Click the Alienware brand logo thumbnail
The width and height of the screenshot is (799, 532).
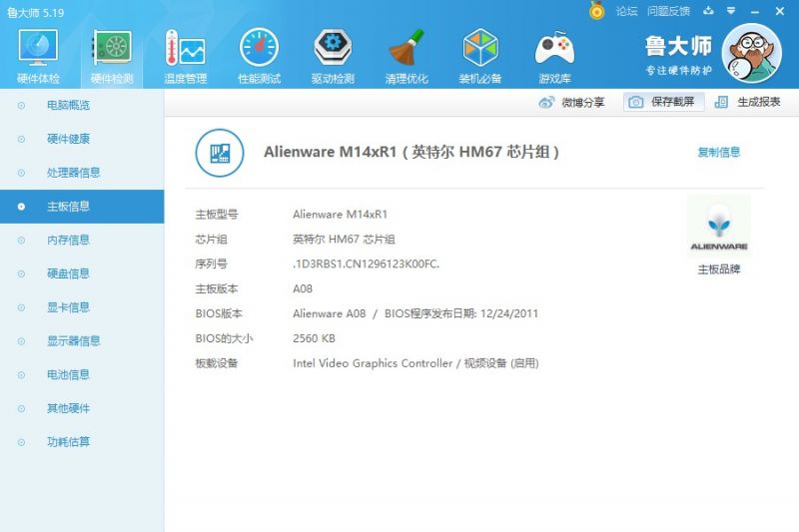point(718,226)
